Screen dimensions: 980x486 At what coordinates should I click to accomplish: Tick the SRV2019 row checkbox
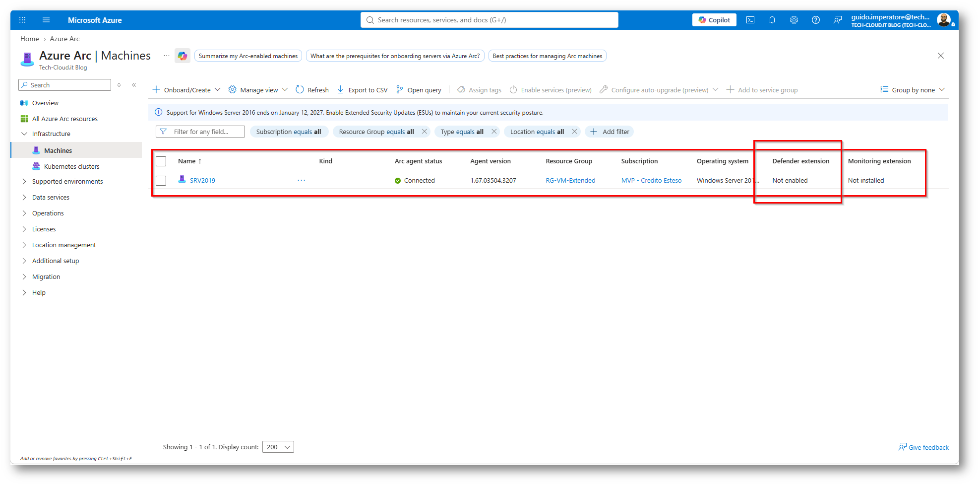click(161, 181)
